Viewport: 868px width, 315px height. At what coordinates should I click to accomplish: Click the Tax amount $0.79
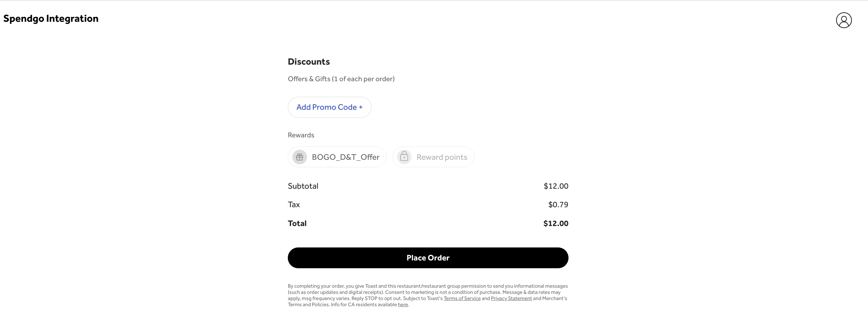point(558,205)
